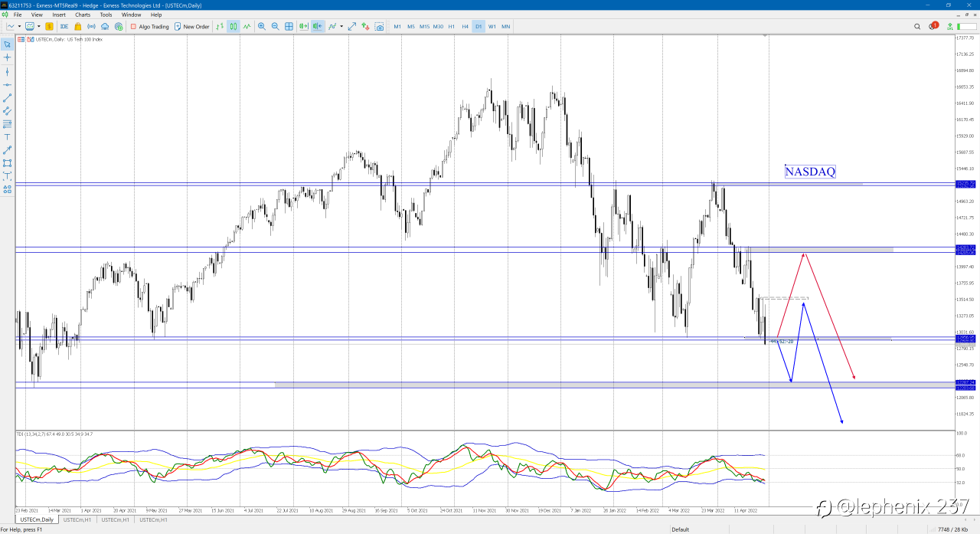Check the connection status icon

949,26
